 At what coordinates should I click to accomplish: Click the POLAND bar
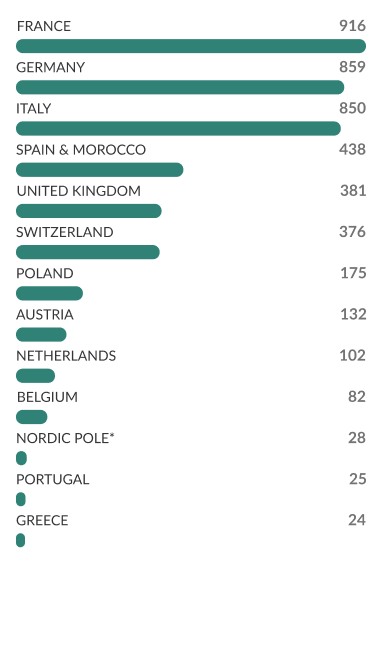[x=50, y=294]
